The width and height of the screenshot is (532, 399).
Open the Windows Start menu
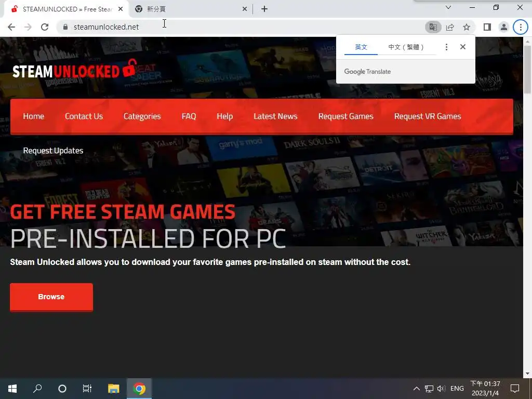pyautogui.click(x=12, y=389)
